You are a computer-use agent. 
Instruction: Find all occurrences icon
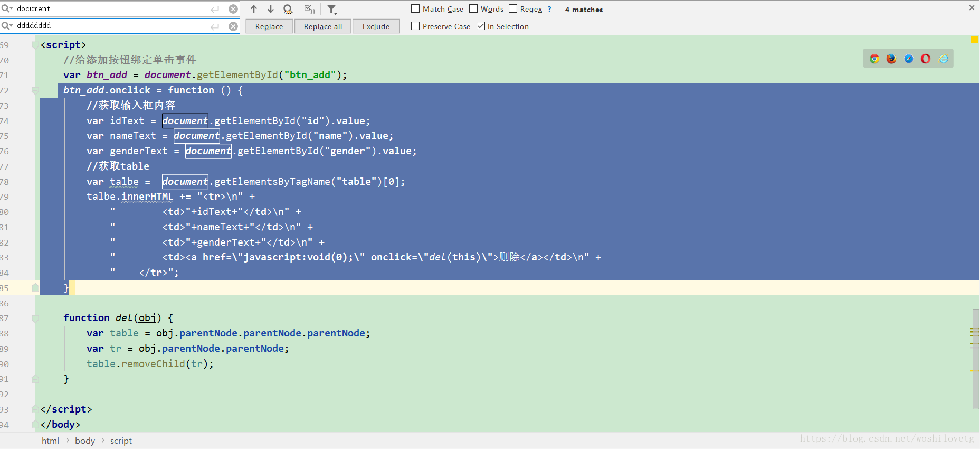tap(288, 9)
